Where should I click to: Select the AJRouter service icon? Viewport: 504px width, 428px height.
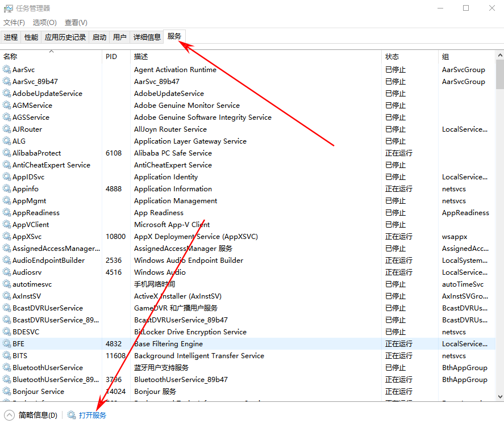tap(7, 129)
